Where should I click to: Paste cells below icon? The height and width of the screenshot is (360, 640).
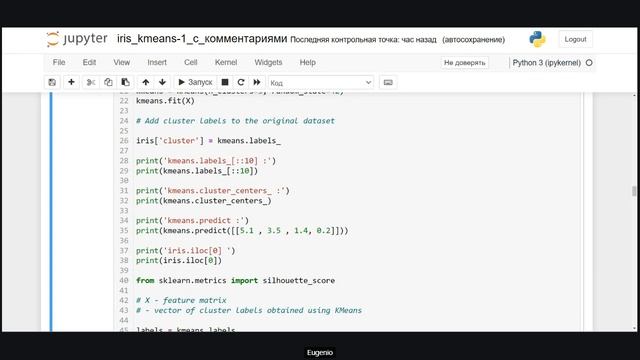(125, 82)
